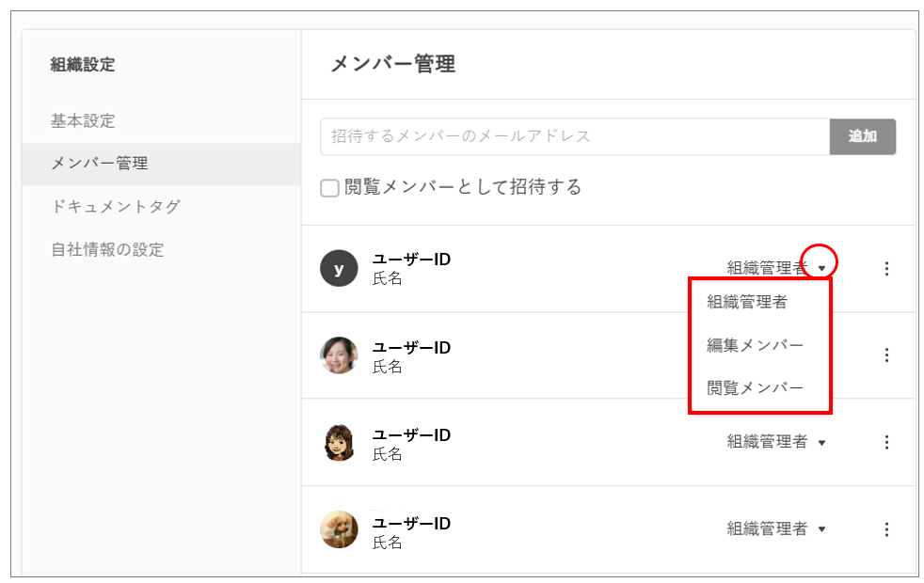The height and width of the screenshot is (583, 924).
Task: Open 基本設定 in the sidebar
Action: coord(83,121)
